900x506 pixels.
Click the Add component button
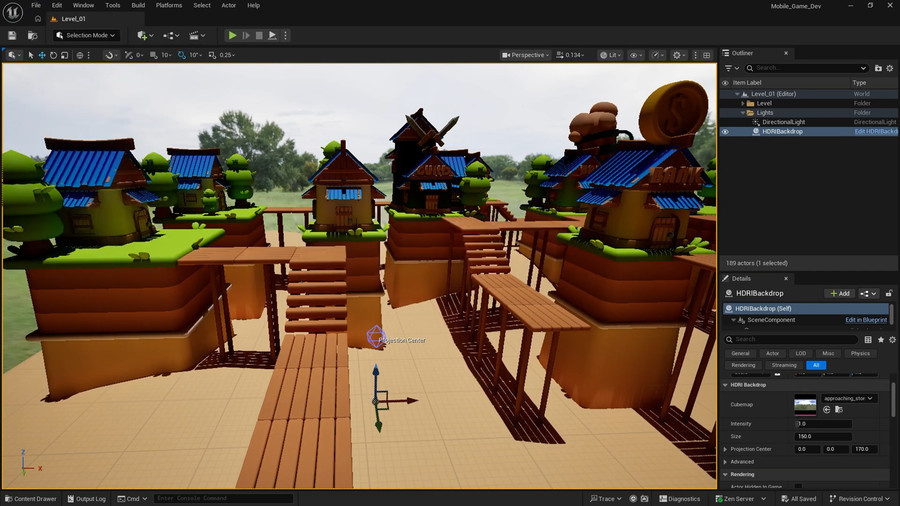pos(840,293)
